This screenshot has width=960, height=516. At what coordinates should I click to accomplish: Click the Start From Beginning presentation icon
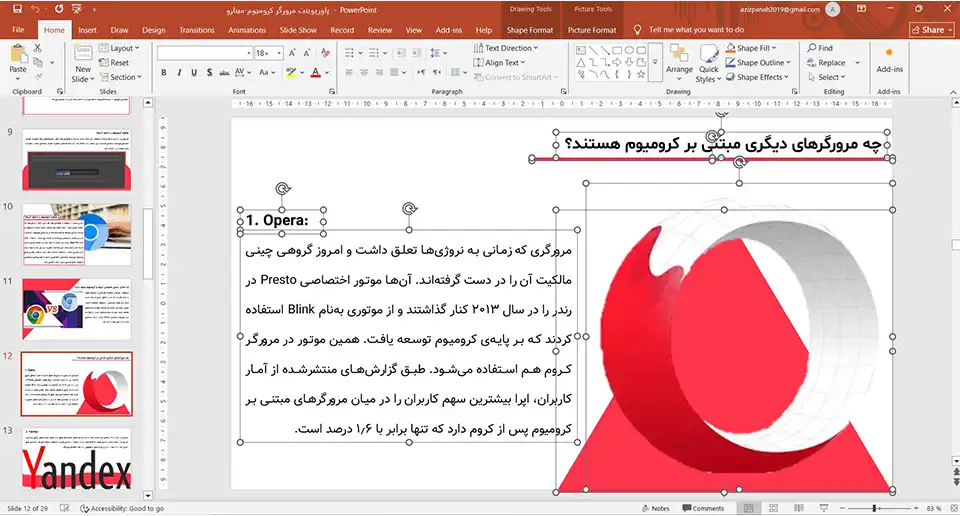point(77,9)
